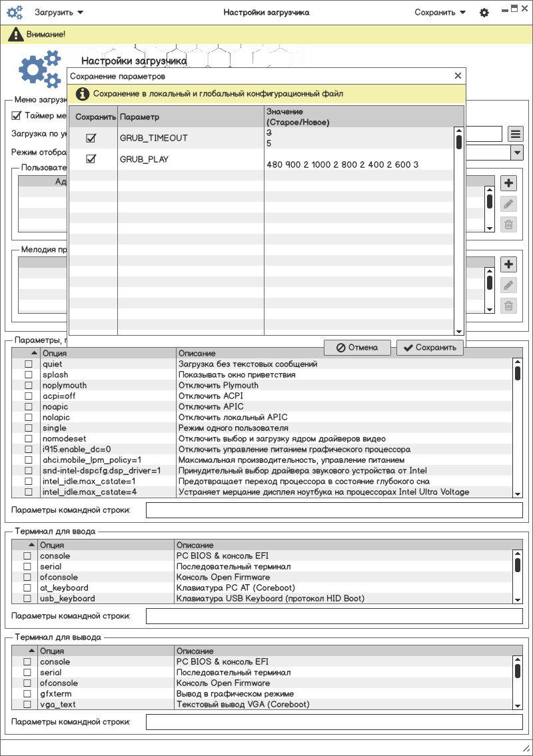Edit melody with the lower pencil icon
Viewport: 533px width, 756px height.
(x=508, y=286)
